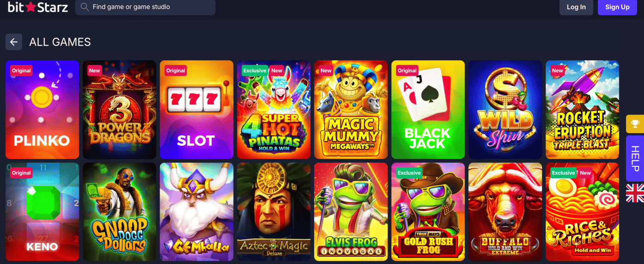The height and width of the screenshot is (264, 644).
Task: Launch the Black Jack game tile
Action: 428,110
